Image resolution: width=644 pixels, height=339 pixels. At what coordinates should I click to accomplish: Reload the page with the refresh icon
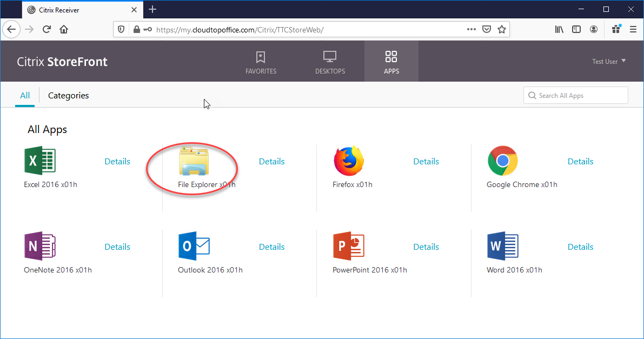47,30
